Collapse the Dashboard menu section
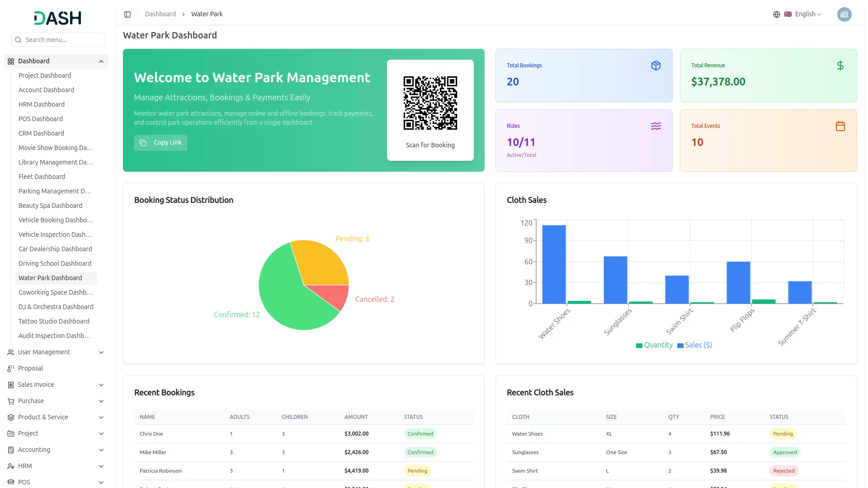 pyautogui.click(x=101, y=61)
